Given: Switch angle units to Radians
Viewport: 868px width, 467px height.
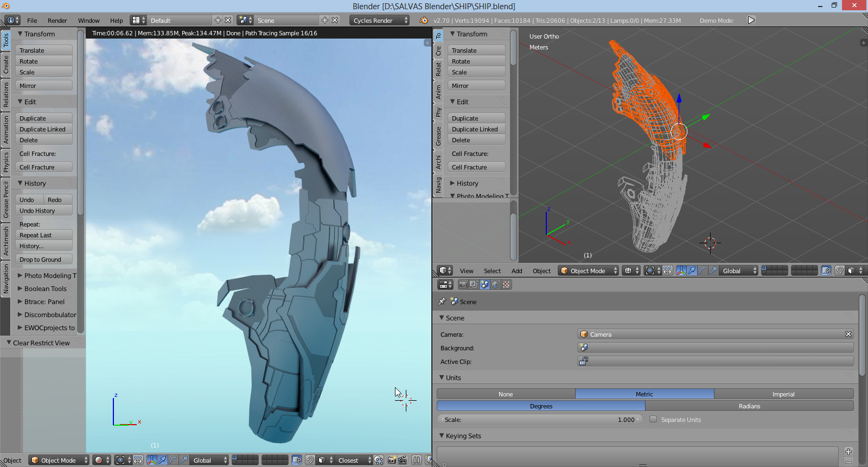Looking at the screenshot, I should [x=749, y=406].
